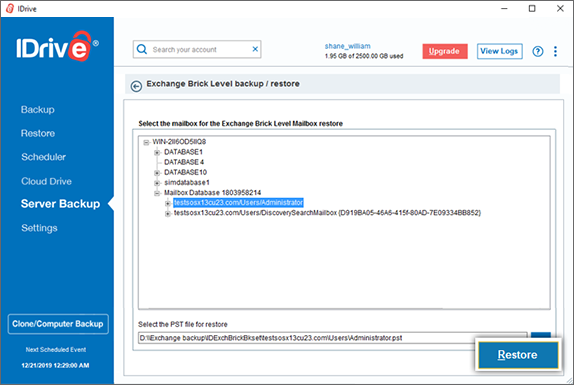Screen dimensions: 574x385
Task: Collapse the Mailbox Database 1803958214 node
Action: (x=157, y=193)
